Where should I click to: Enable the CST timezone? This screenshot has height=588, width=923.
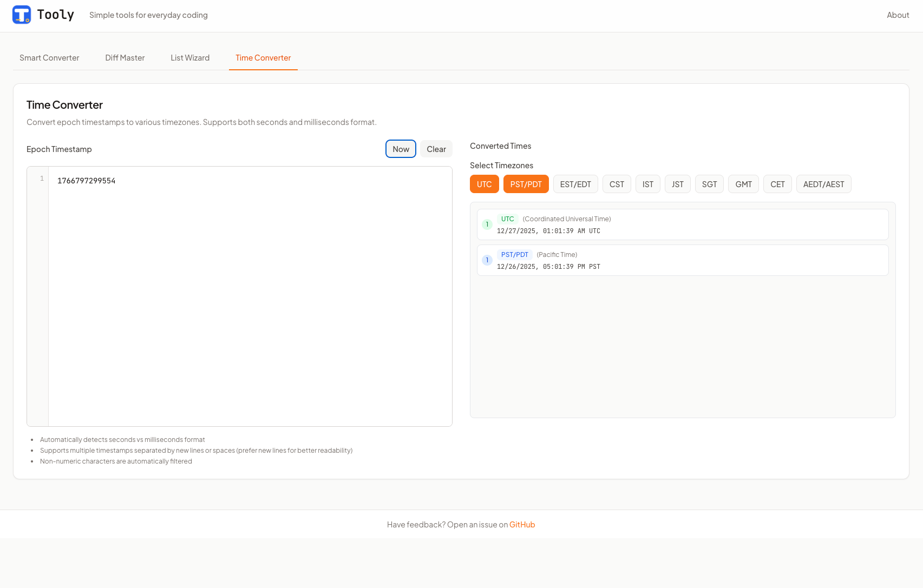pos(617,184)
